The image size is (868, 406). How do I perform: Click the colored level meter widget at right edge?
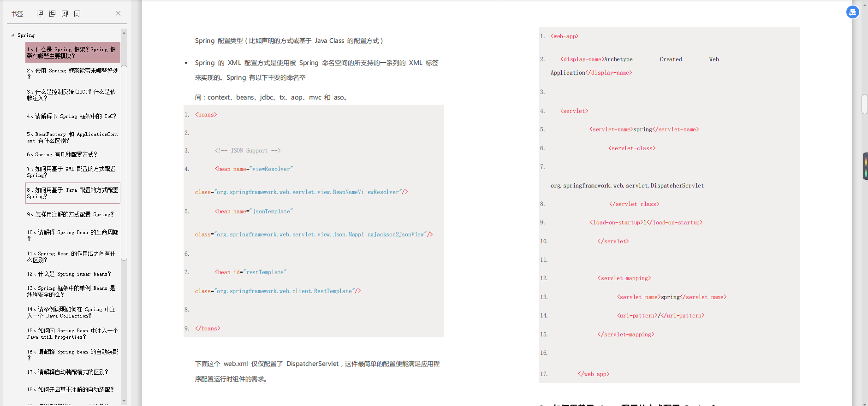click(x=866, y=166)
